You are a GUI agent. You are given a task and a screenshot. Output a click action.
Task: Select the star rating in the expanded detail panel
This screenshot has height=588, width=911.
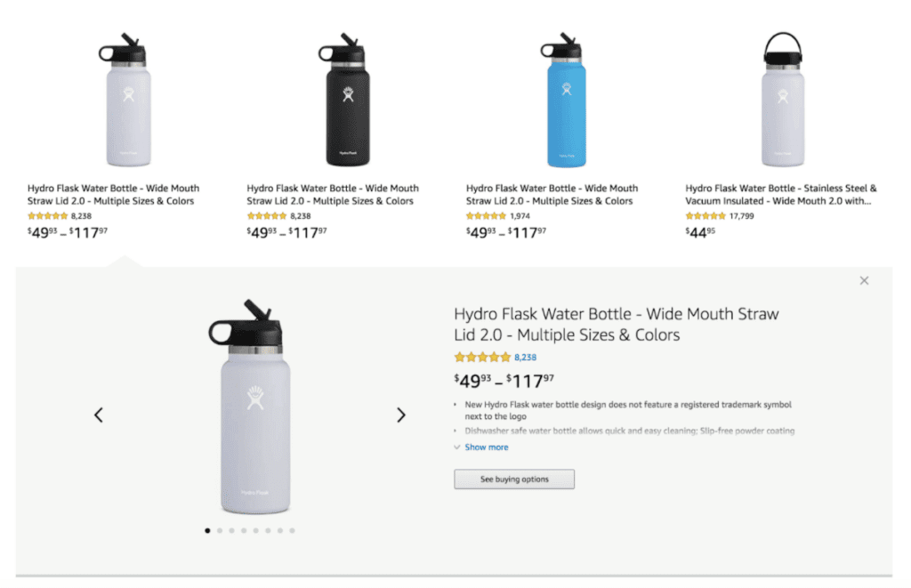tap(483, 356)
